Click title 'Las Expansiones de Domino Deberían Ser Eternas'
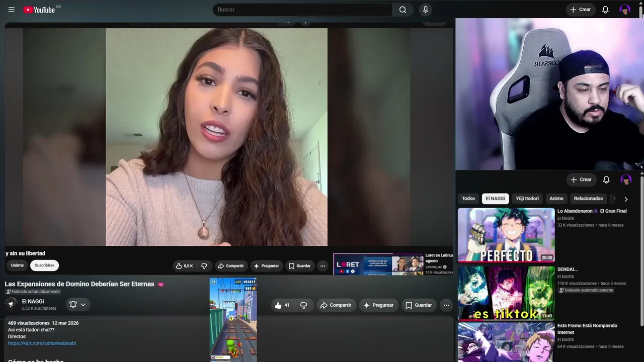Viewport: 644px width, 362px height. 79,284
